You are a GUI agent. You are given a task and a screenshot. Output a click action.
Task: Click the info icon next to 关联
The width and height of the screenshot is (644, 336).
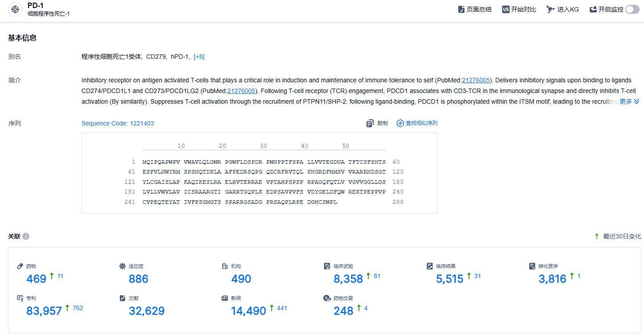coord(26,236)
